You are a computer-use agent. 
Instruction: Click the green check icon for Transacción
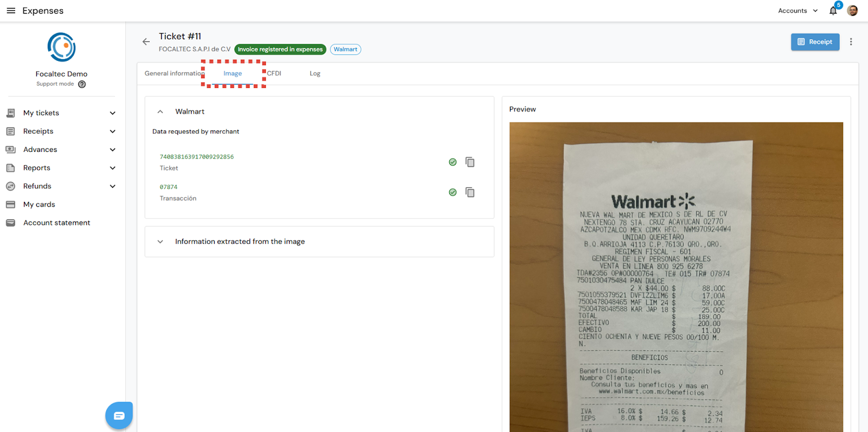pyautogui.click(x=452, y=193)
